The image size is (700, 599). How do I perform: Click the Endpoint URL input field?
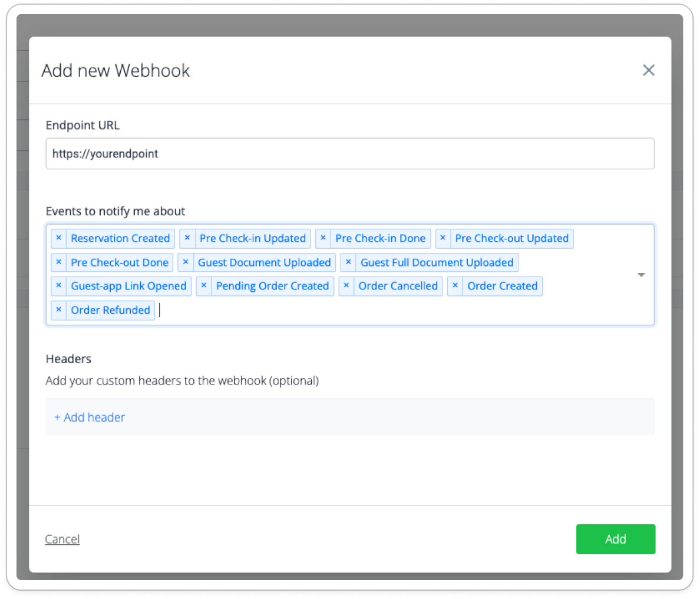coord(349,154)
